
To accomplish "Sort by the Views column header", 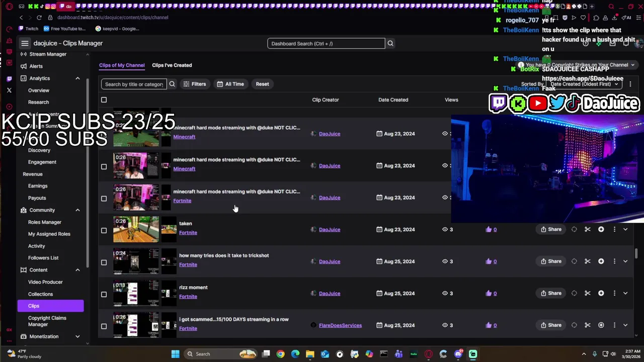I will point(451,100).
